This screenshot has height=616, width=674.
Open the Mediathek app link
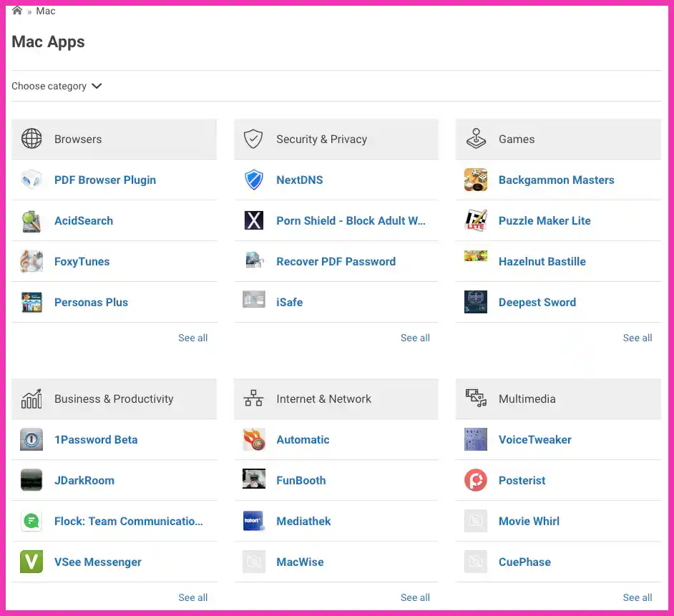pyautogui.click(x=303, y=521)
